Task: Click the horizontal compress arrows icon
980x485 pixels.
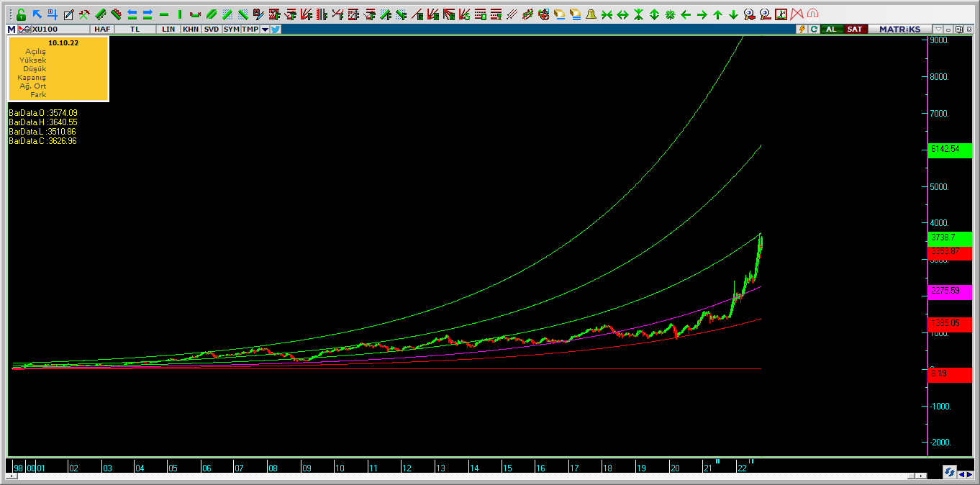Action: click(607, 14)
